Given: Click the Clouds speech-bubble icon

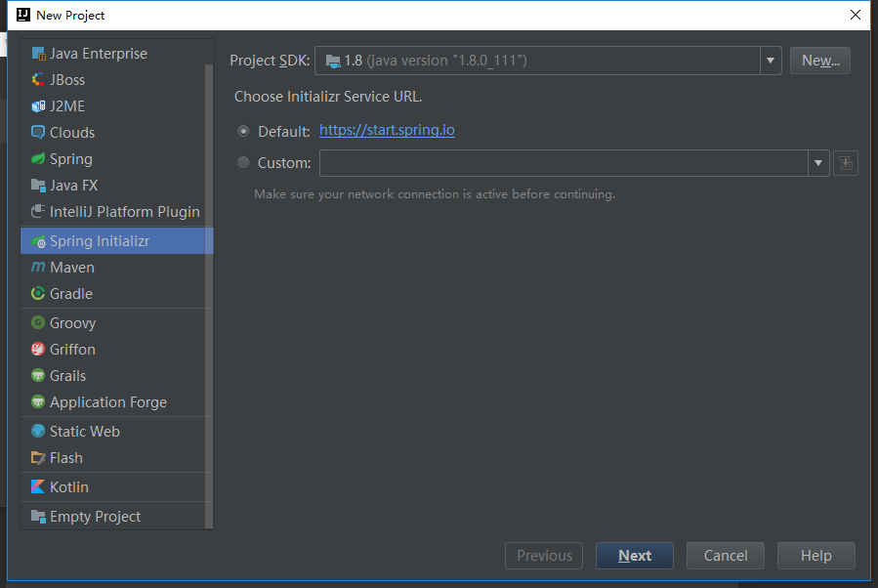Looking at the screenshot, I should coord(38,133).
